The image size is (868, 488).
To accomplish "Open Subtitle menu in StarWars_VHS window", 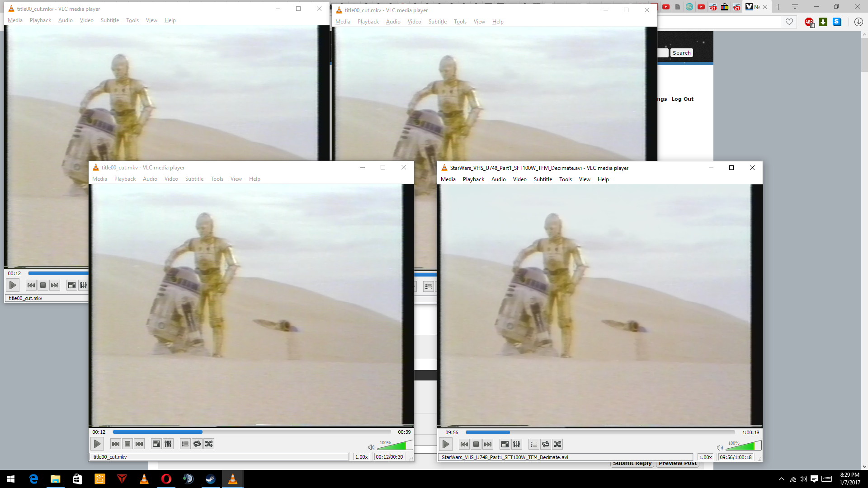I will (x=542, y=179).
